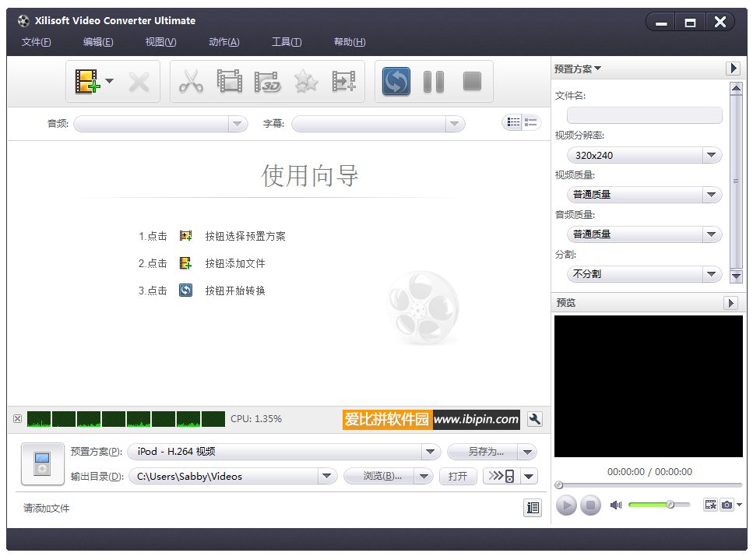Click the preview playback seek slider

coord(649,485)
